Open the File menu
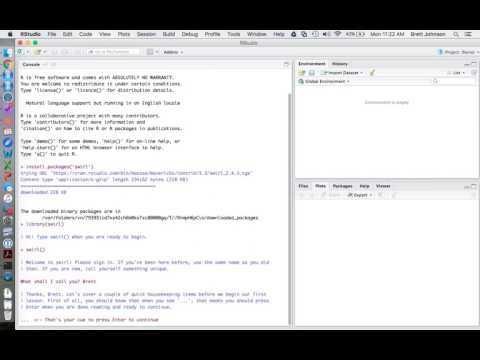The image size is (480, 360). tap(52, 34)
